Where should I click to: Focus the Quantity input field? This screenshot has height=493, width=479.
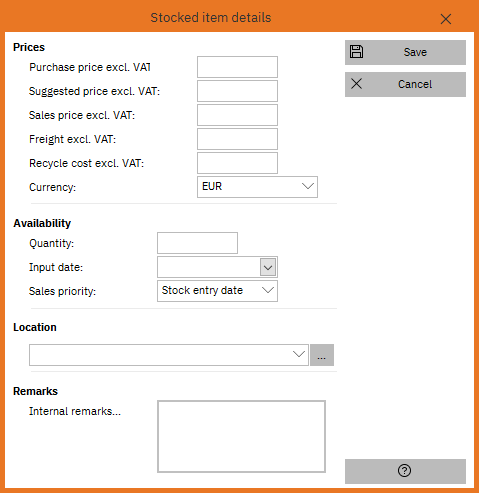197,243
